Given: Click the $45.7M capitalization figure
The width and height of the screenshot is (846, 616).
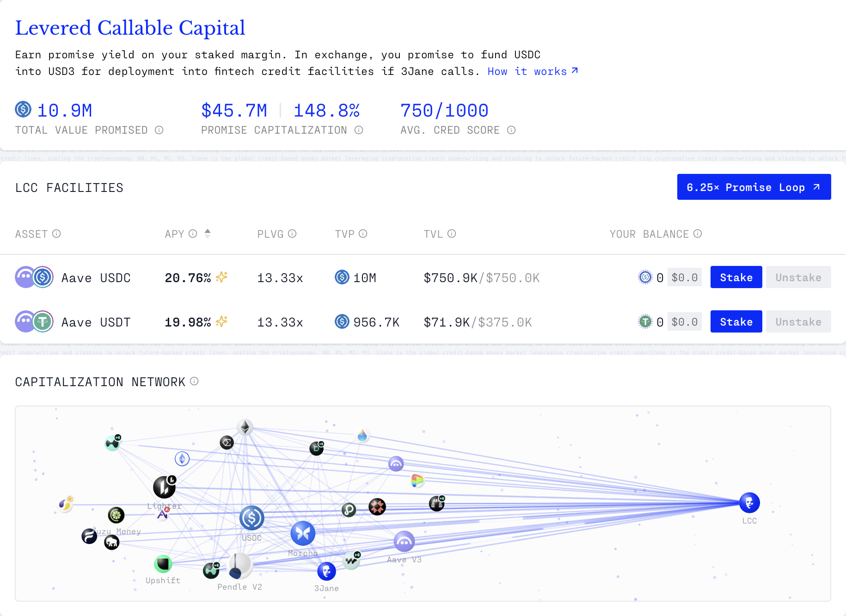Looking at the screenshot, I should coord(234,111).
